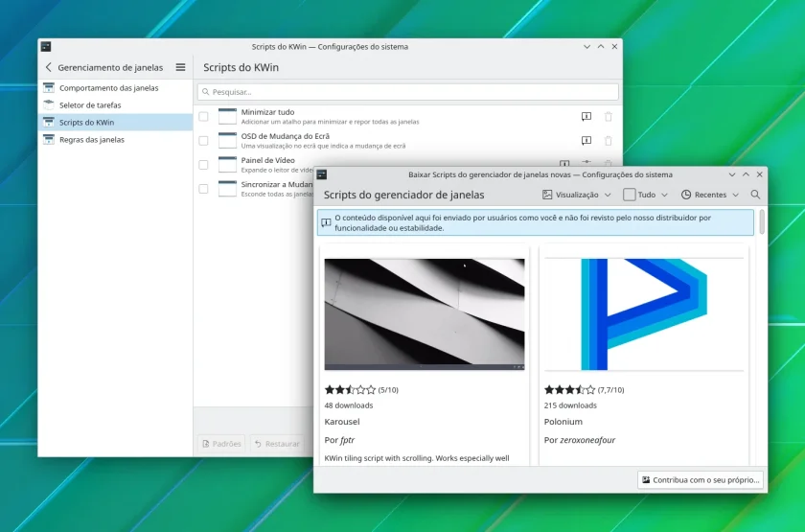Enable the Minimizar tudo script checkbox
The image size is (805, 532).
(x=204, y=117)
